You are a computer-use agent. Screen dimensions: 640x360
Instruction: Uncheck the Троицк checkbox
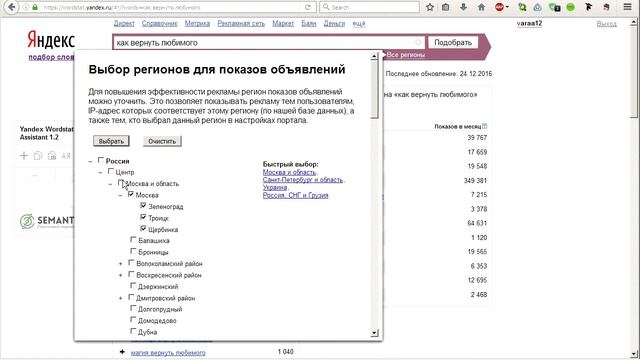143,217
